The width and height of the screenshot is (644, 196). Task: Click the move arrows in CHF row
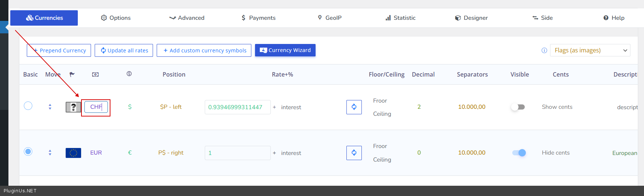click(x=50, y=107)
